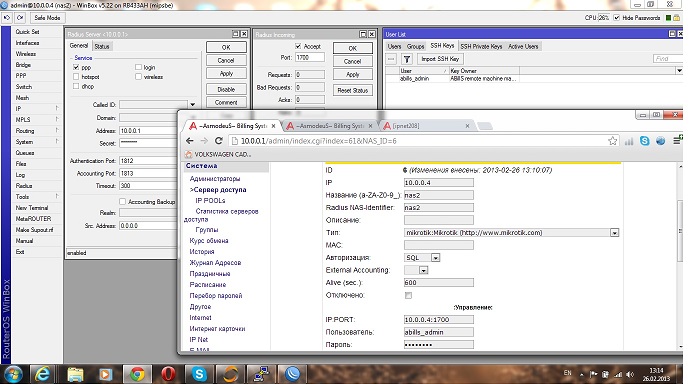Open the Chrome menu icon
The image size is (689, 384).
pos(677,141)
